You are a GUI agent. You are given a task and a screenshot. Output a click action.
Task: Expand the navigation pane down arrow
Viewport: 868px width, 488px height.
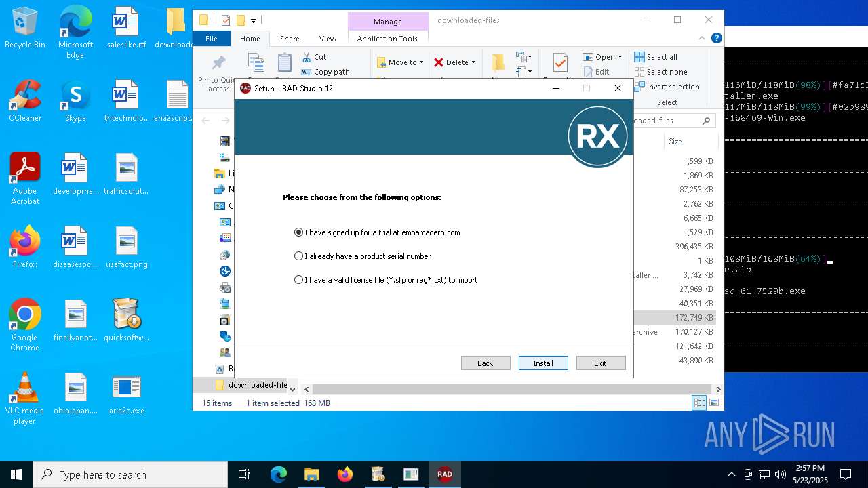pos(293,389)
